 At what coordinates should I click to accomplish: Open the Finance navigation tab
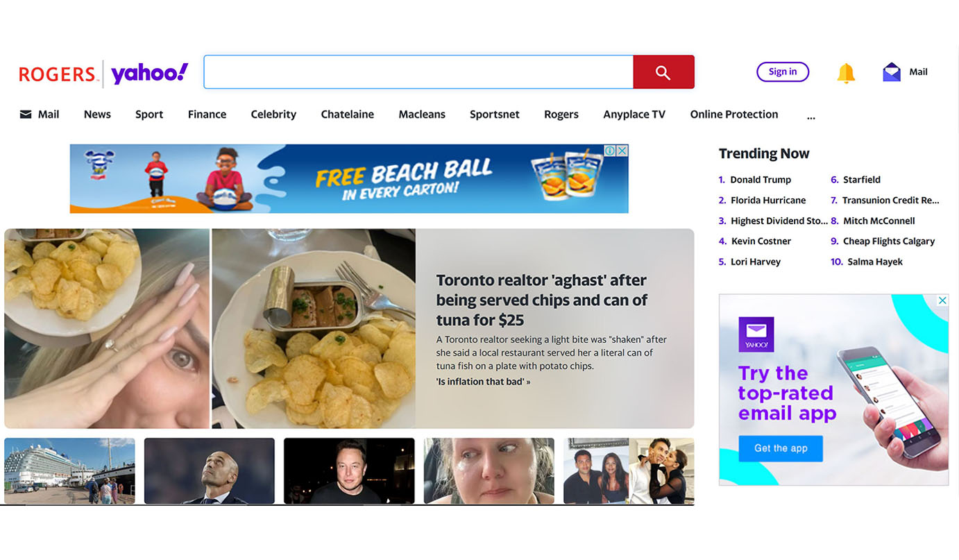click(207, 114)
